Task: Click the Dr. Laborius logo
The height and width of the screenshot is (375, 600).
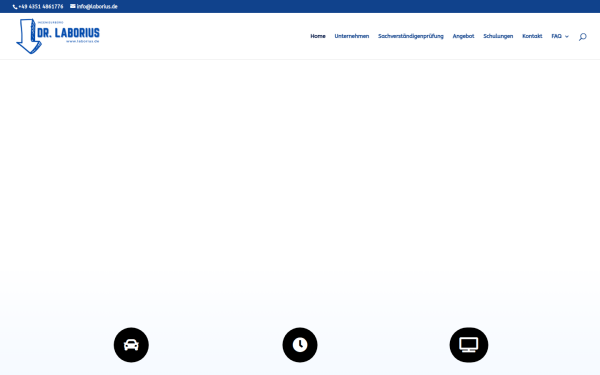Action: [58, 36]
